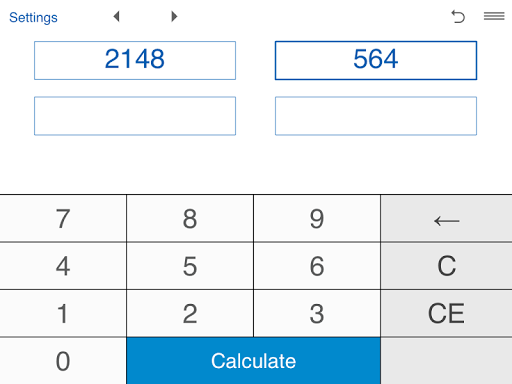Viewport: 512px width, 384px height.
Task: Tap the 5 key on keypad
Action: (190, 266)
